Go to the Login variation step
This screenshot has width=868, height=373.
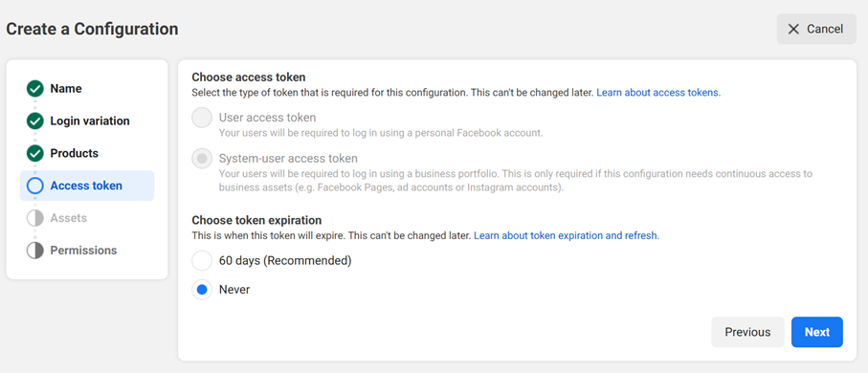pos(90,121)
